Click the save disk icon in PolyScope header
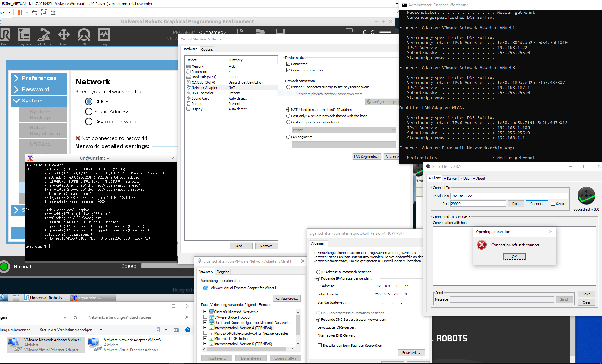 pyautogui.click(x=280, y=31)
